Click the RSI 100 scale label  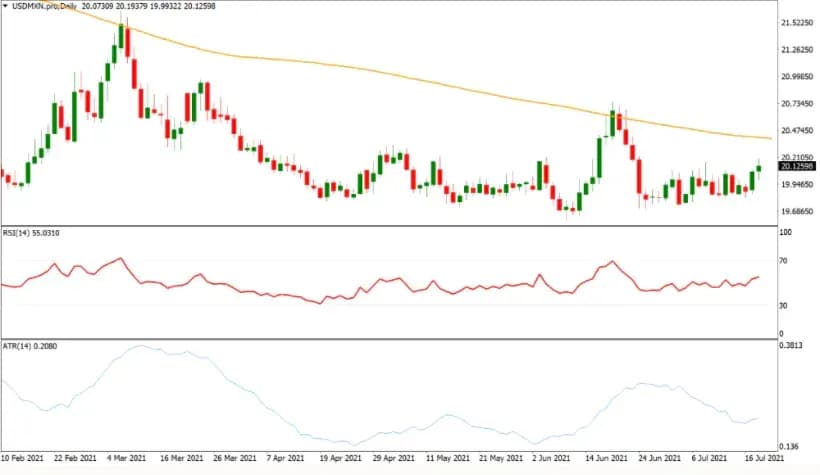pyautogui.click(x=785, y=232)
